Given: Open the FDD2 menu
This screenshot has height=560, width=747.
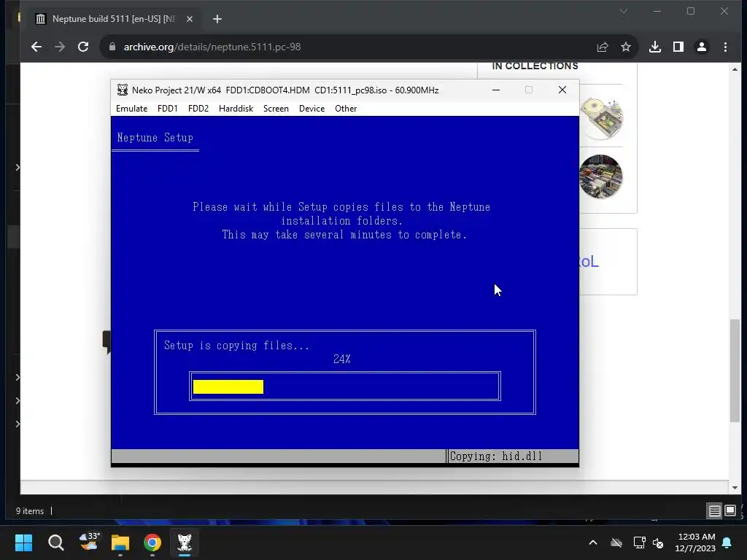Looking at the screenshot, I should click(198, 109).
